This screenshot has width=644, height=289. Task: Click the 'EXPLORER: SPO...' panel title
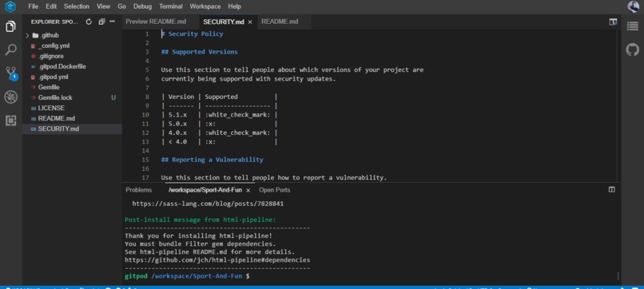pos(54,22)
